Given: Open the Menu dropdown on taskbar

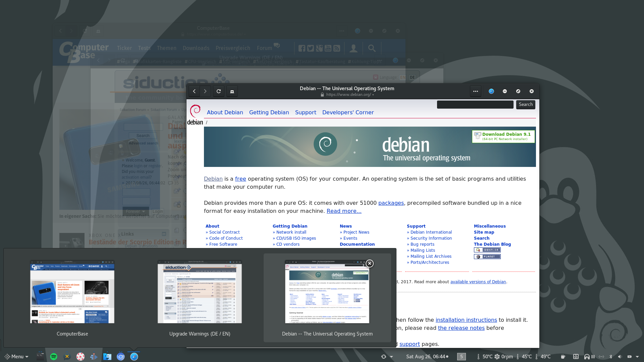Looking at the screenshot, I should (17, 357).
